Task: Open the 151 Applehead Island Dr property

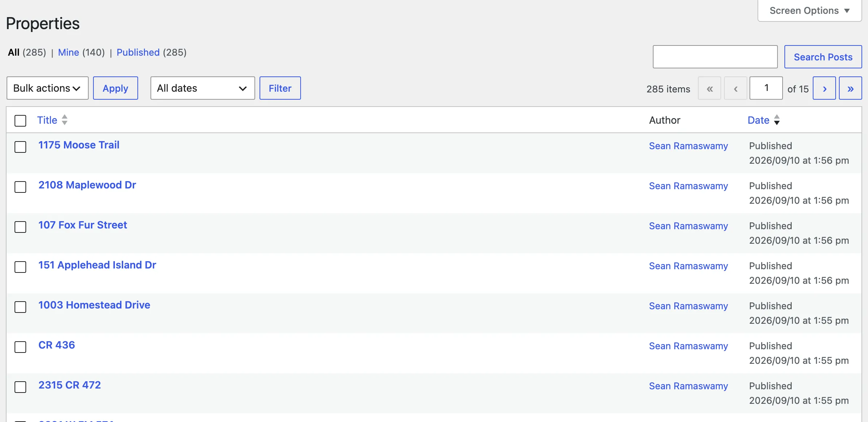Action: point(97,265)
